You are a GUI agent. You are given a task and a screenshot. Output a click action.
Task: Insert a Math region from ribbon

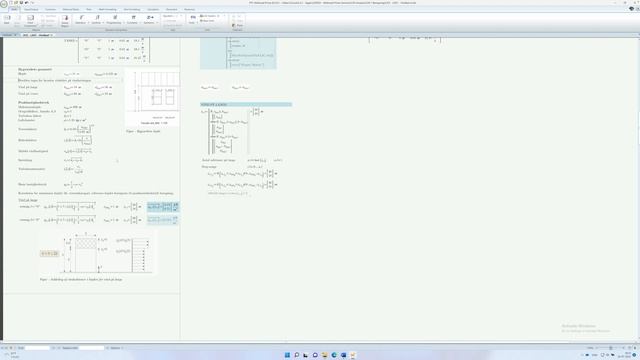(x=7, y=19)
